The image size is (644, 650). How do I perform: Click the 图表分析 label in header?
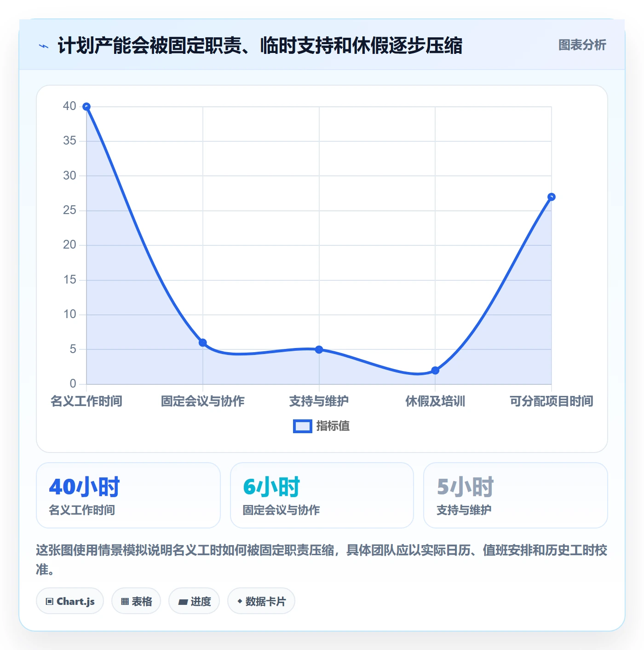[x=582, y=45]
